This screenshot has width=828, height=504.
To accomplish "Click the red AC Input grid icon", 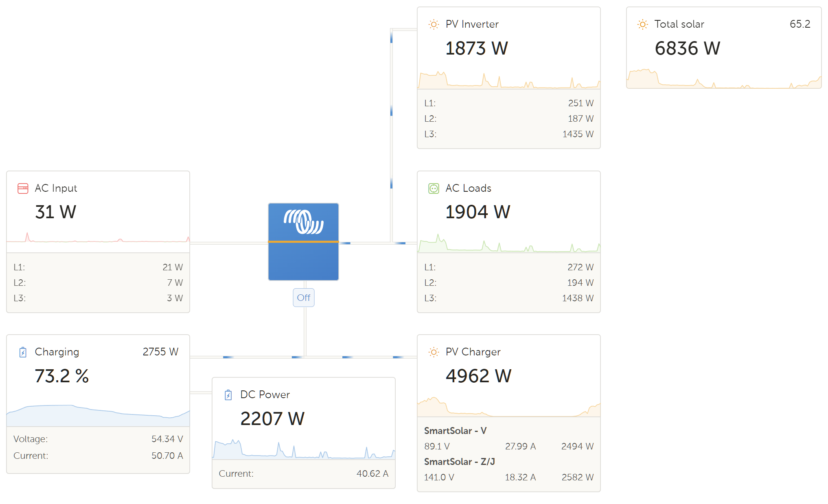I will tap(23, 188).
